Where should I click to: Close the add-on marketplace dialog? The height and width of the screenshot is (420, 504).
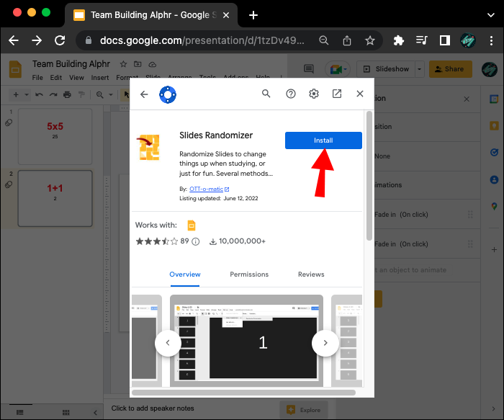coord(360,94)
